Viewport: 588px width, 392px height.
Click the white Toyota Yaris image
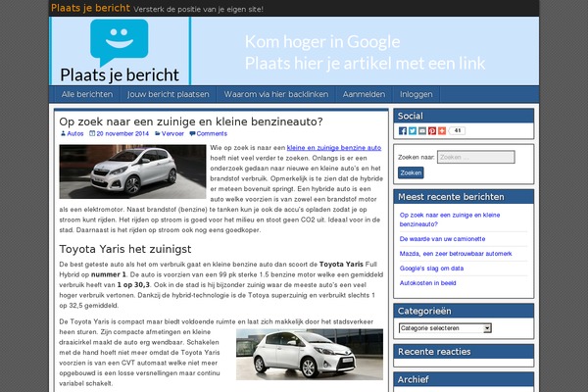coord(310,355)
